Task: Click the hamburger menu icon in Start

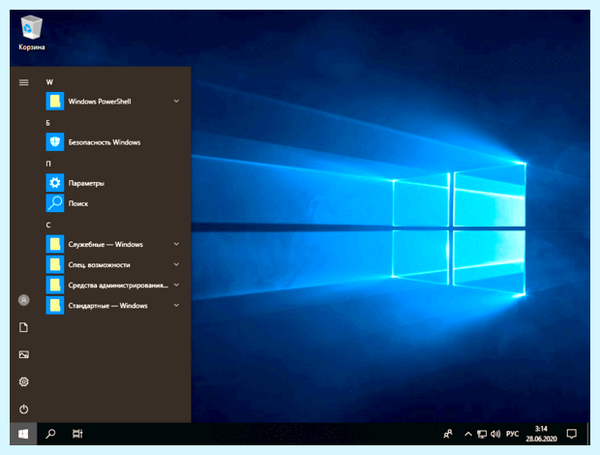Action: pyautogui.click(x=24, y=82)
